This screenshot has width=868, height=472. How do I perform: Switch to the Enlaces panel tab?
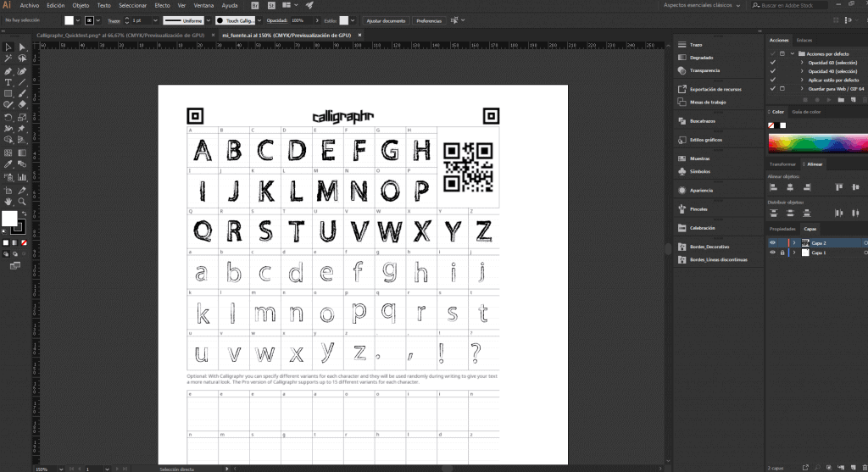coord(804,40)
